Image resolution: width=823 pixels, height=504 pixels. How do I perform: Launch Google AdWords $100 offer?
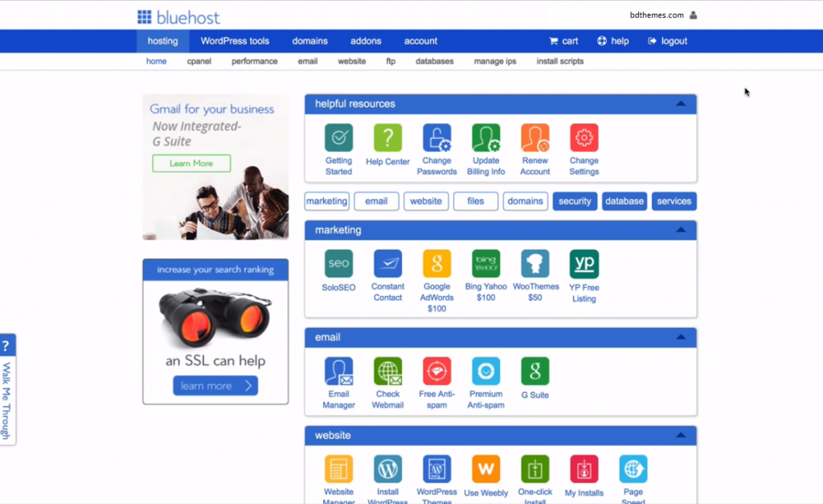pos(436,264)
